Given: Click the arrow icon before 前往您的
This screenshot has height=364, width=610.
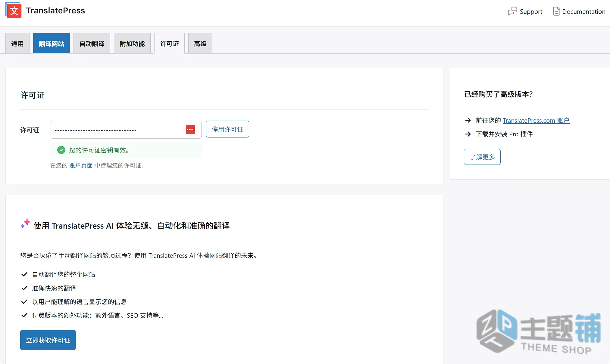Looking at the screenshot, I should (x=468, y=120).
